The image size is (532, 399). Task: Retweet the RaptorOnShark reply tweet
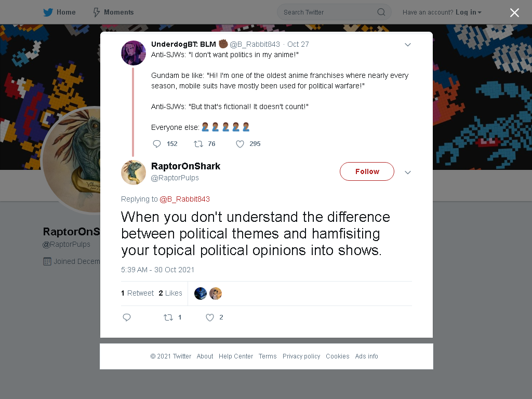[168, 317]
